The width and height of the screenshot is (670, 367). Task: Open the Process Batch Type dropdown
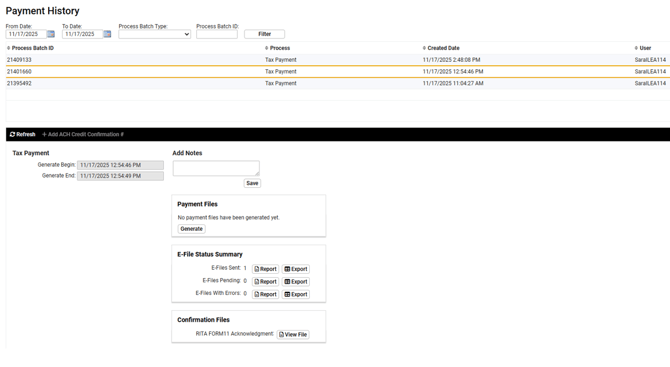coord(155,34)
